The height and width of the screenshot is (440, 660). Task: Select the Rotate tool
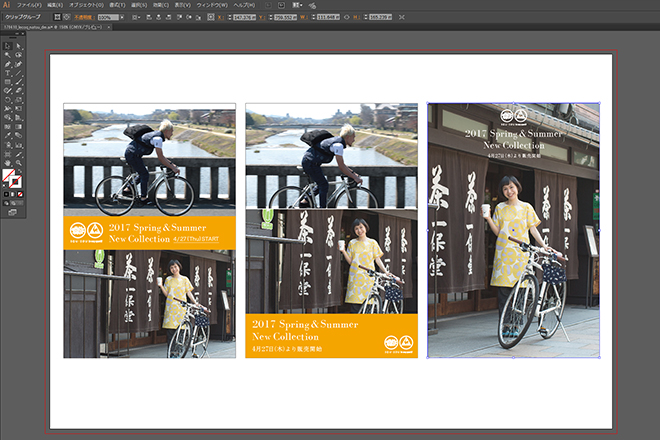point(7,99)
